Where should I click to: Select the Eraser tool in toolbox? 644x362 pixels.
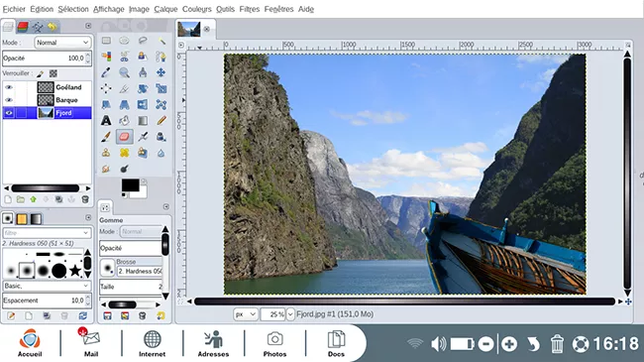click(125, 137)
